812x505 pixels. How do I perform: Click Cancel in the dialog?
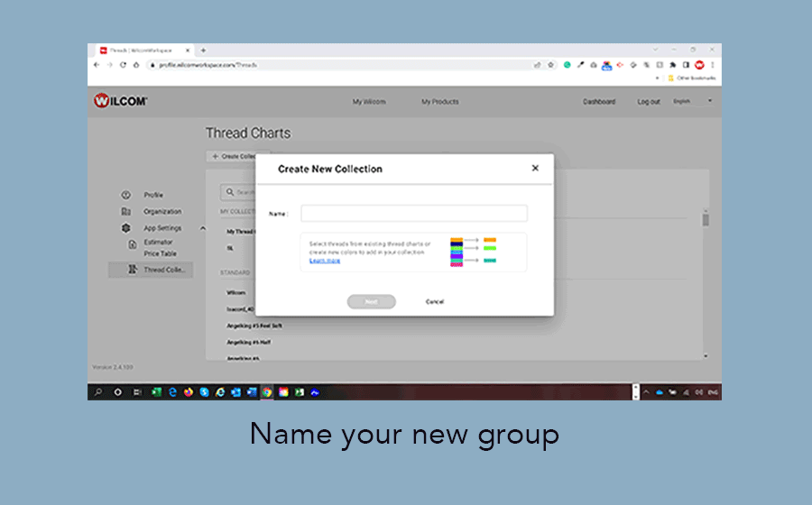click(435, 302)
